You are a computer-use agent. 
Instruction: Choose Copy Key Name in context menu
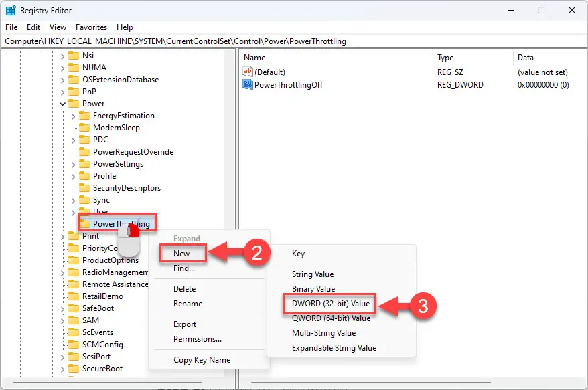click(202, 360)
